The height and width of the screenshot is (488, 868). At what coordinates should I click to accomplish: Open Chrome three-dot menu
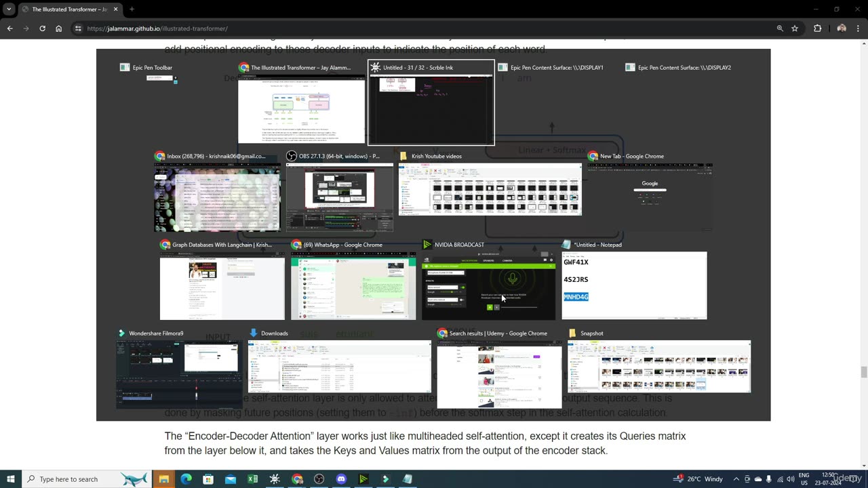858,28
